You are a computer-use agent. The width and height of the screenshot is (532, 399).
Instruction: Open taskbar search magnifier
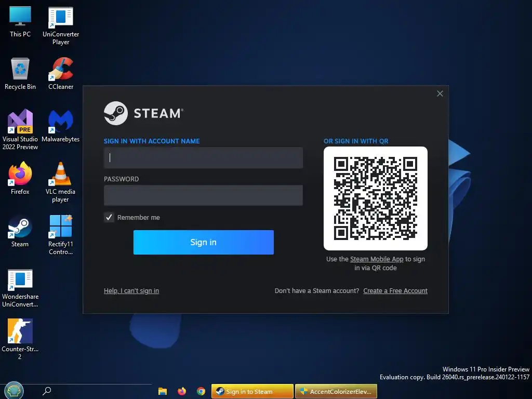point(47,391)
